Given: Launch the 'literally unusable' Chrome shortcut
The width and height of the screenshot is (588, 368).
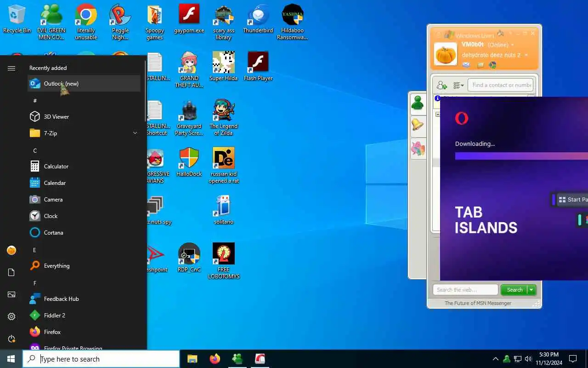Looking at the screenshot, I should pos(86,22).
